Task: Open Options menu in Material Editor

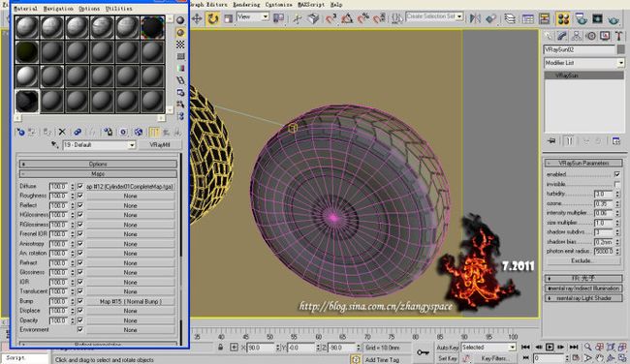Action: click(89, 9)
